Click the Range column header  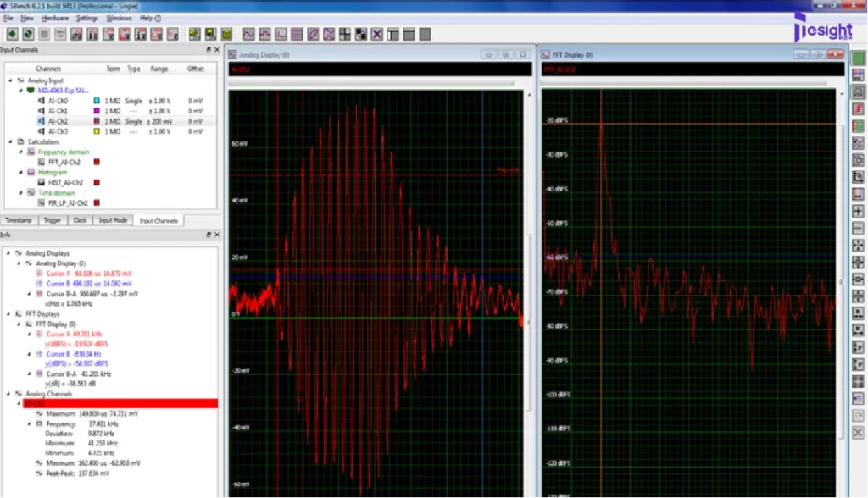click(159, 69)
